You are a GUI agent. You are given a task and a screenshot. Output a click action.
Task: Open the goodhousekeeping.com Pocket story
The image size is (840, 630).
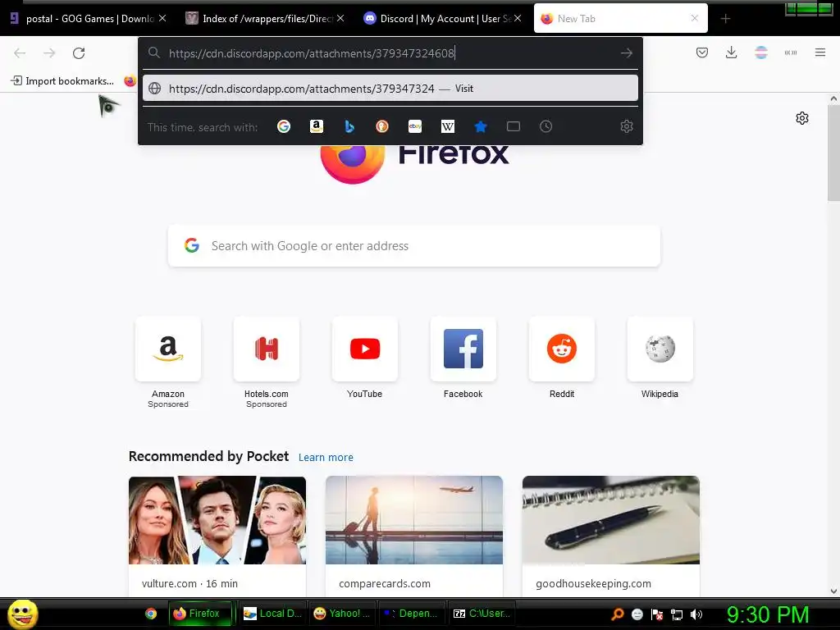(x=610, y=536)
